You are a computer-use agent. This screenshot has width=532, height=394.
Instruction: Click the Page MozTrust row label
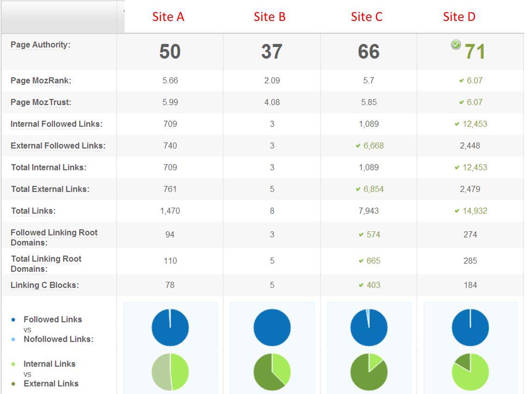point(41,102)
